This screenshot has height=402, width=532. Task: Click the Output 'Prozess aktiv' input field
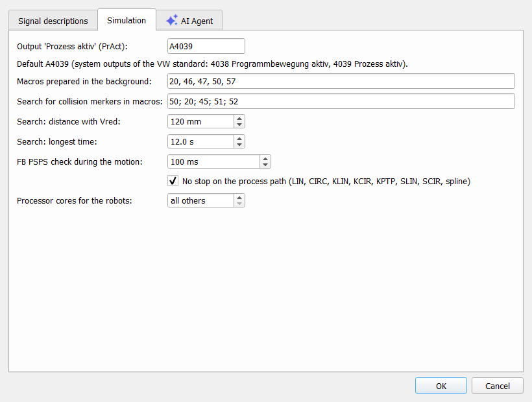(206, 46)
